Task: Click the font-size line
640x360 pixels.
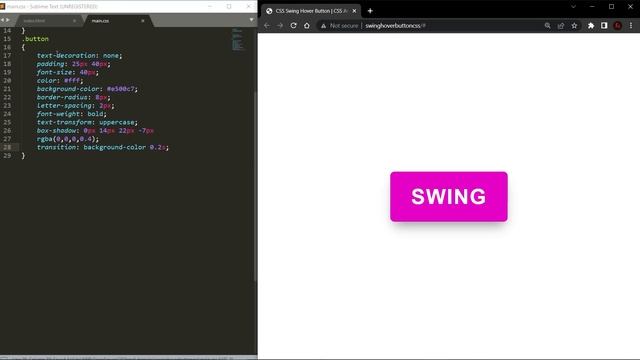Action: pyautogui.click(x=68, y=72)
